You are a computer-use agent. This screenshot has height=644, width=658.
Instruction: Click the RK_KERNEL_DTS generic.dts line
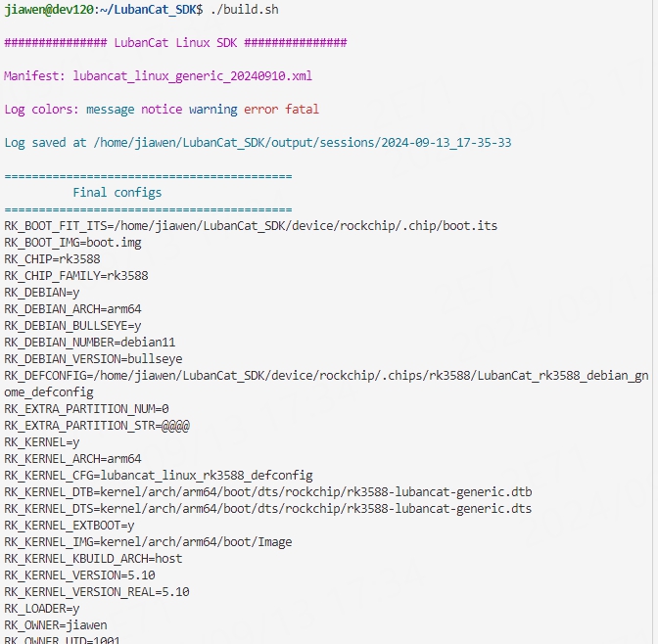coord(268,509)
